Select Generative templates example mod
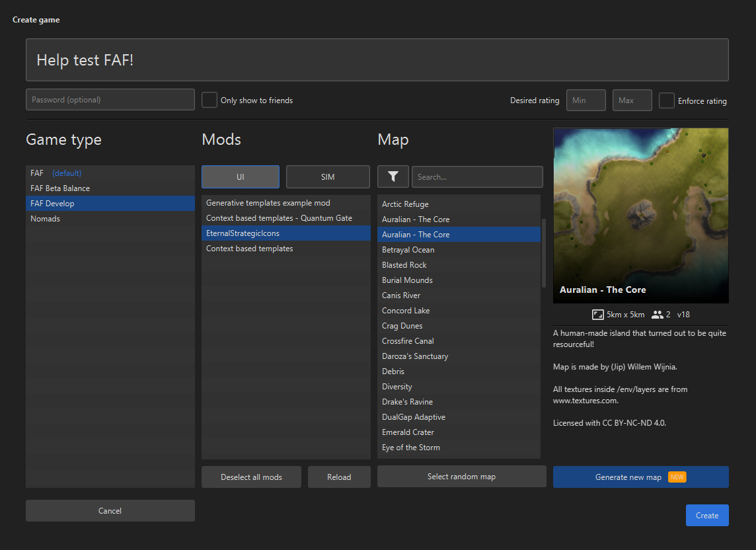The image size is (756, 550). coord(286,203)
